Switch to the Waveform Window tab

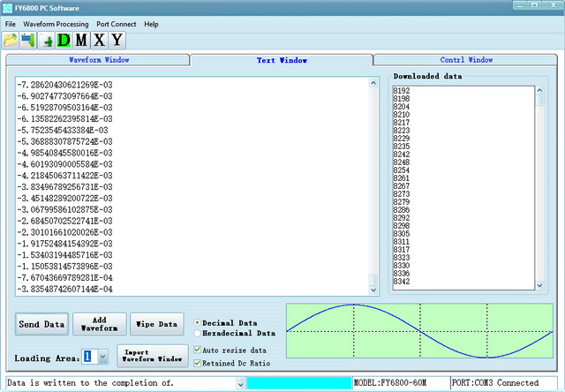[x=98, y=60]
